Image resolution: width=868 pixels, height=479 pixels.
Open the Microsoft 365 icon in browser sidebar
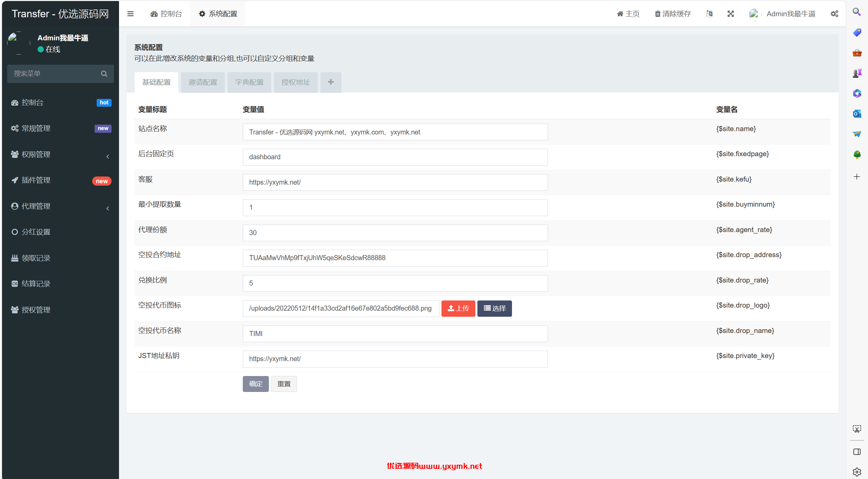(857, 93)
